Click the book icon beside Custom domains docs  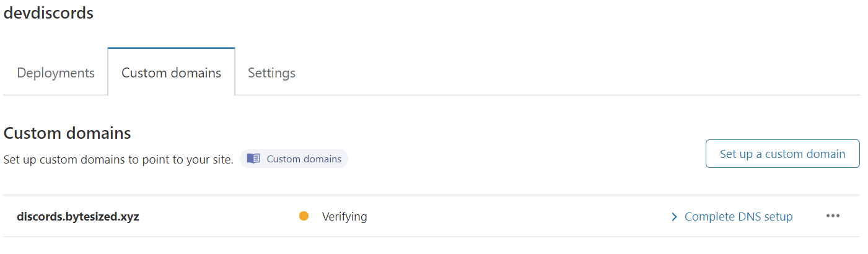[x=253, y=159]
